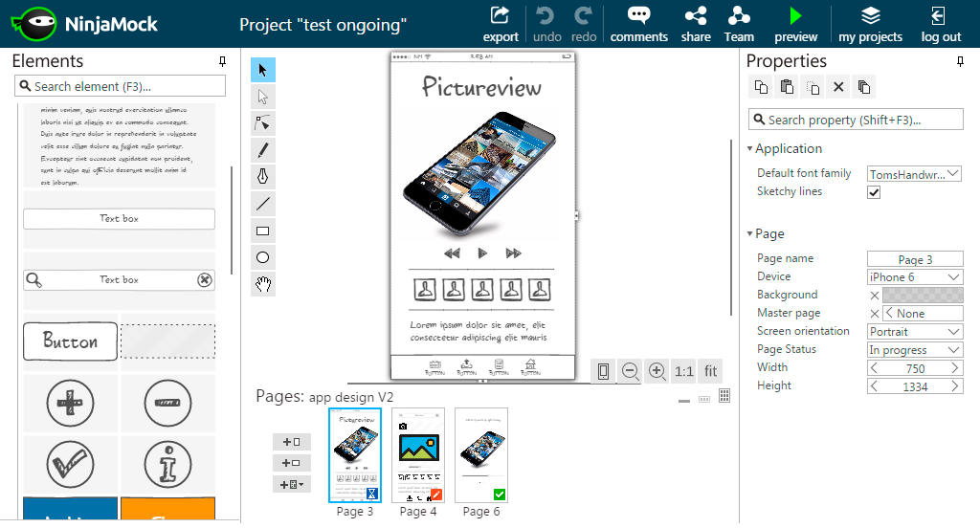Add a new landscape page
Image resolution: width=980 pixels, height=528 pixels.
(292, 463)
